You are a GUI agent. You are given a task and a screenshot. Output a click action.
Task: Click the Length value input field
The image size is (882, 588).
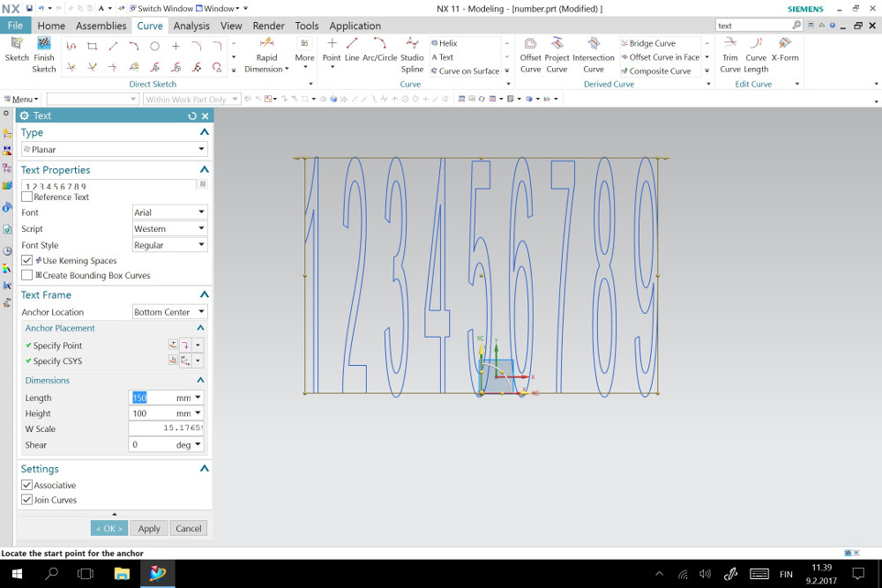tap(152, 398)
